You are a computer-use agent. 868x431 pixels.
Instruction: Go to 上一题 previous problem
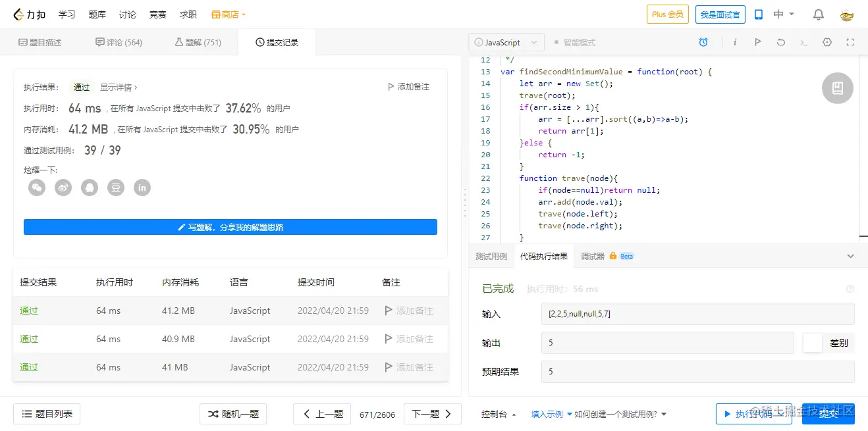pos(323,414)
